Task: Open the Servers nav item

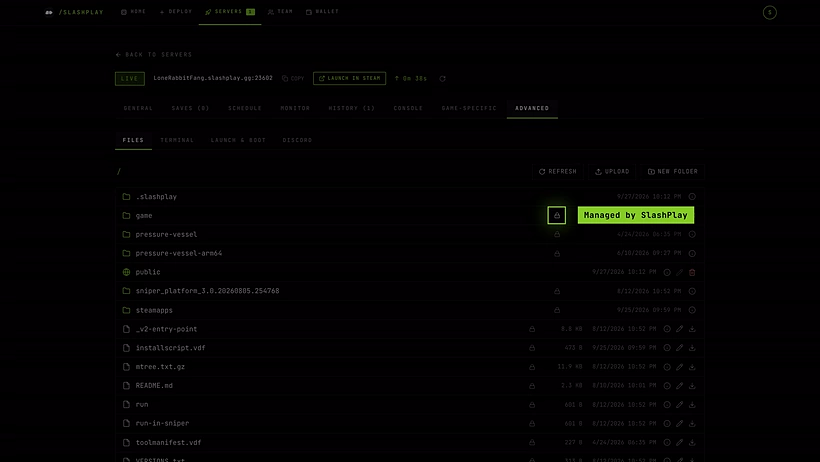Action: pyautogui.click(x=230, y=12)
